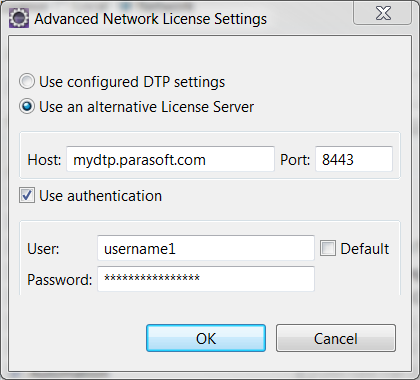Screen dimensions: 420x380
Task: Click the User: label text
Action: [43, 249]
